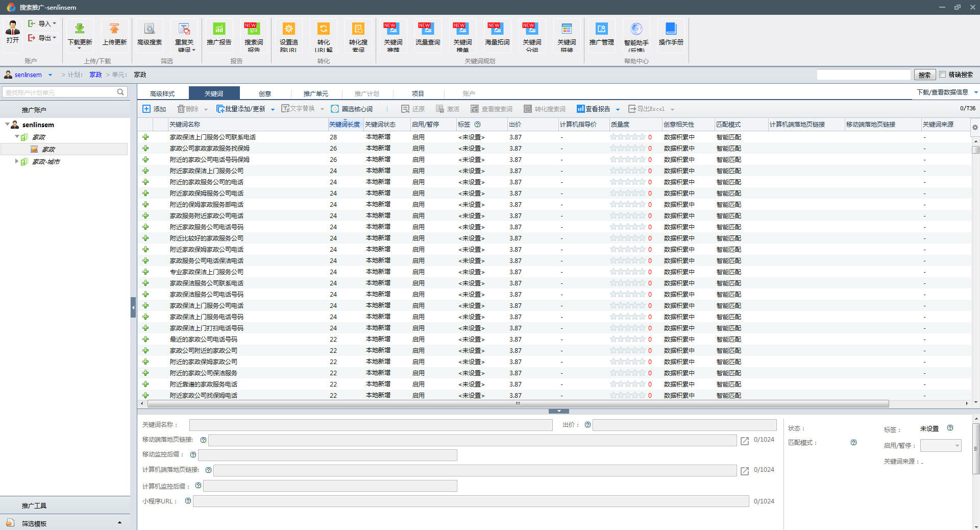Click the 搜索 button
This screenshot has width=980, height=530.
924,75
